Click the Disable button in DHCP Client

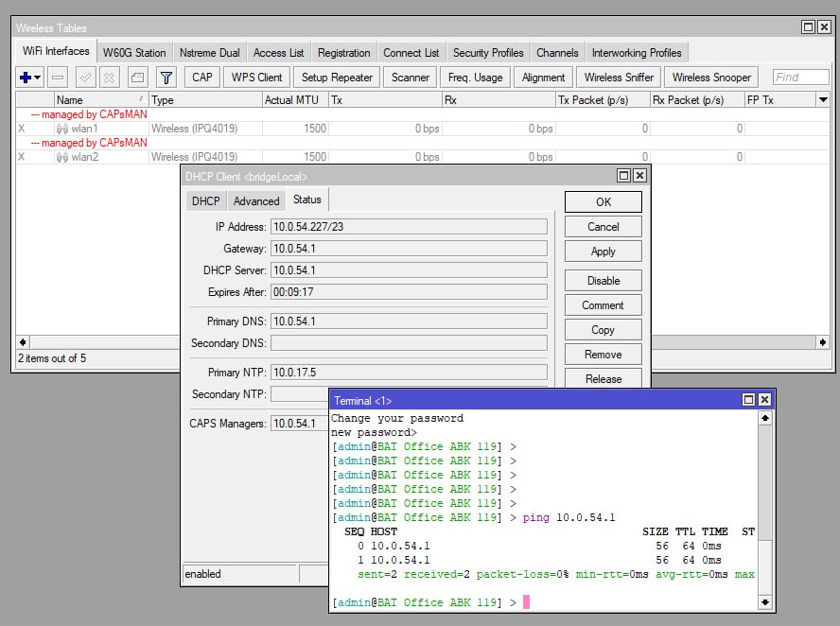(x=604, y=281)
